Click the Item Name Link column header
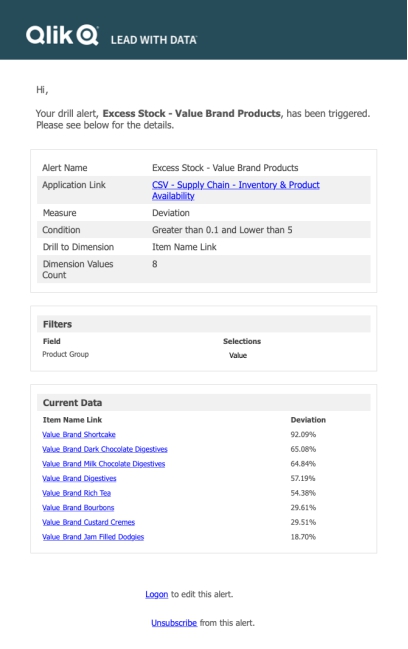The height and width of the screenshot is (649, 408). [x=72, y=420]
